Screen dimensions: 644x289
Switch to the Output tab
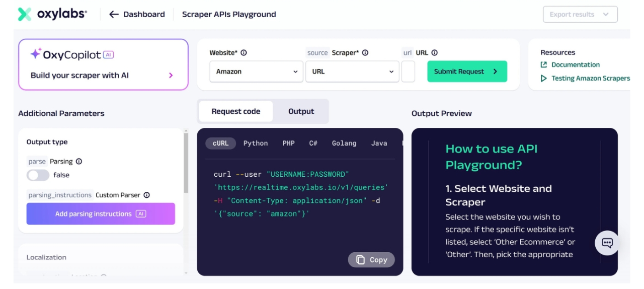coord(301,111)
